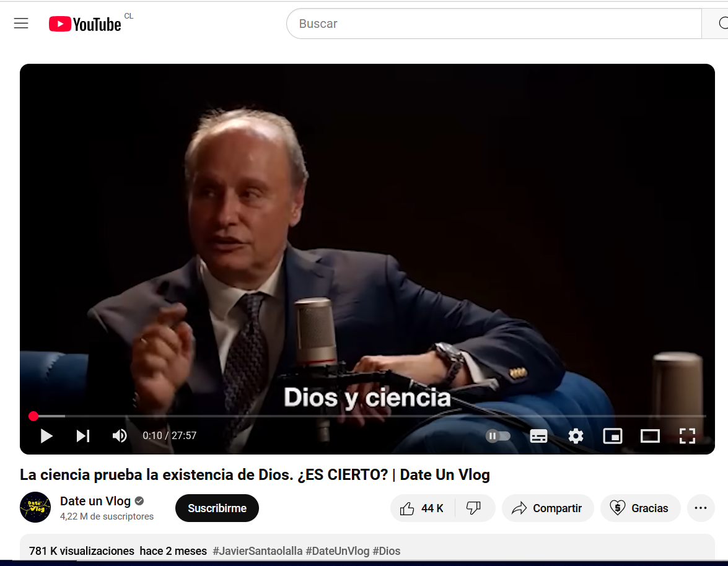
Task: Click the Gracias button
Action: tap(640, 508)
